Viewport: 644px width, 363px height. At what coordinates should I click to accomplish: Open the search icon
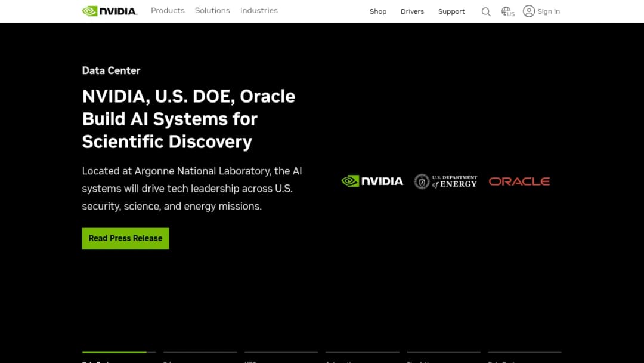pyautogui.click(x=486, y=11)
